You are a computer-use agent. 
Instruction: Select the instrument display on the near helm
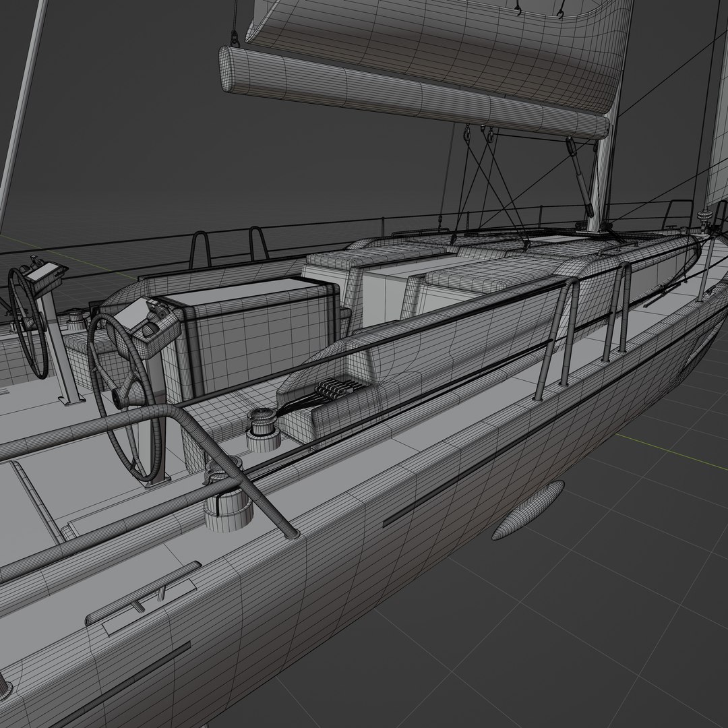[140, 314]
